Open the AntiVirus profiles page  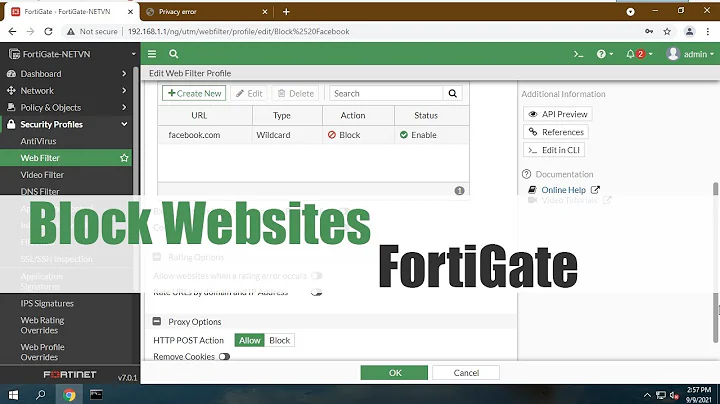click(38, 141)
